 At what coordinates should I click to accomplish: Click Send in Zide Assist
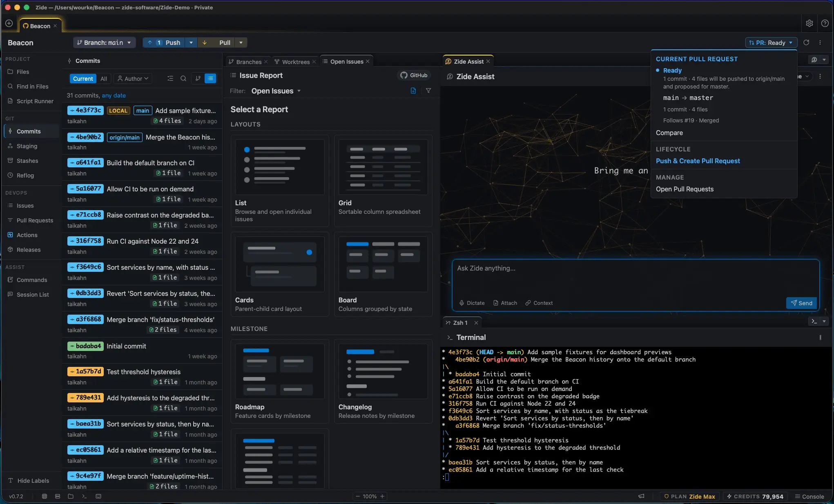coord(801,303)
